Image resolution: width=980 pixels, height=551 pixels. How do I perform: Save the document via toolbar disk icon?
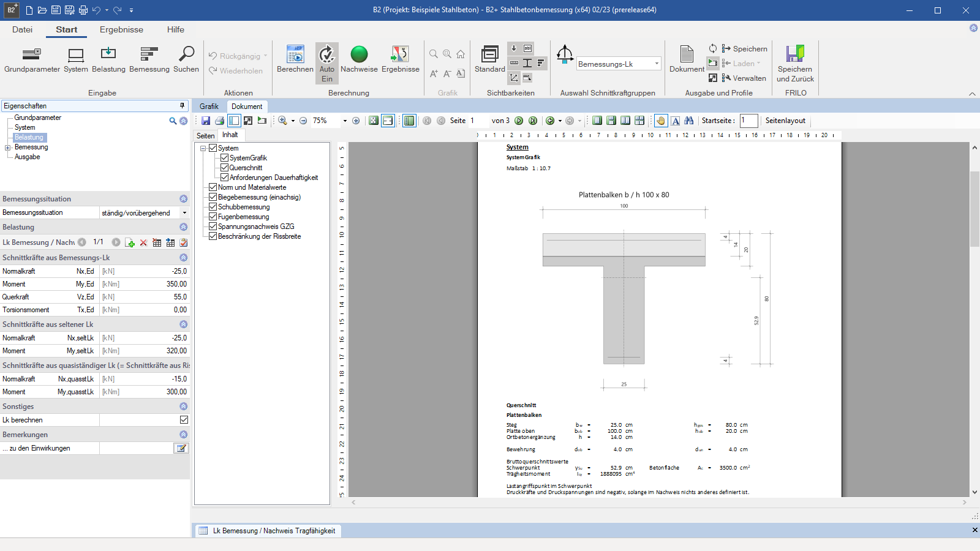[x=206, y=121]
